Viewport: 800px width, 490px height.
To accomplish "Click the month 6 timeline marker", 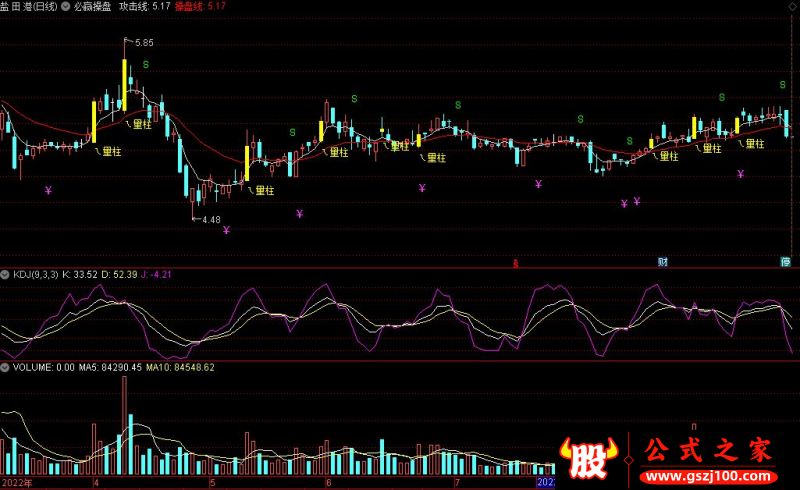I will (329, 482).
